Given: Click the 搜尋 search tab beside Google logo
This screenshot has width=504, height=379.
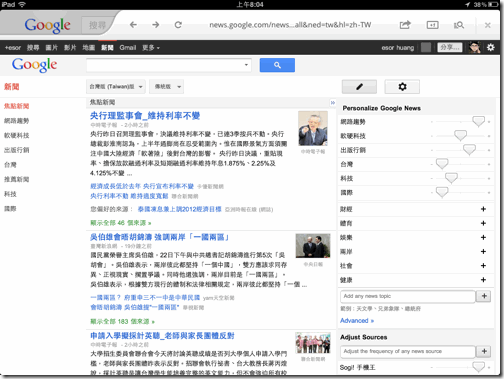Looking at the screenshot, I should 97,25.
